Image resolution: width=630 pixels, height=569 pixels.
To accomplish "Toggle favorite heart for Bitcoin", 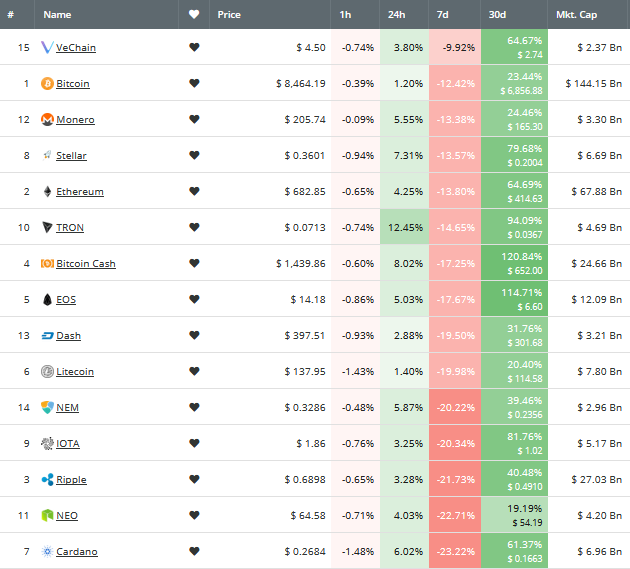I will tap(194, 83).
